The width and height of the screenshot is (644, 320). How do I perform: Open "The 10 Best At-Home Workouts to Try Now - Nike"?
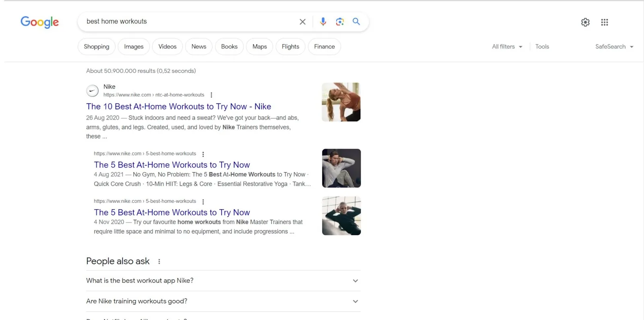[179, 106]
